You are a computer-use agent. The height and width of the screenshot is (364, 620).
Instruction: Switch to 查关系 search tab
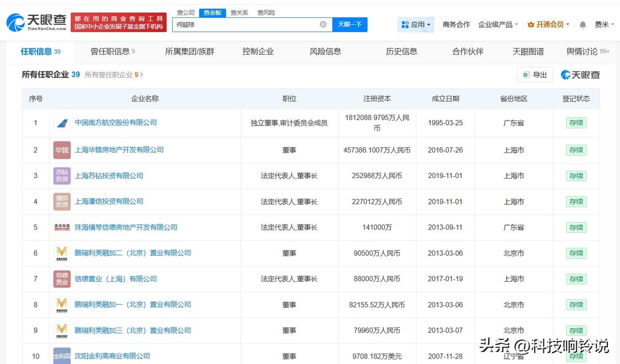pyautogui.click(x=239, y=13)
